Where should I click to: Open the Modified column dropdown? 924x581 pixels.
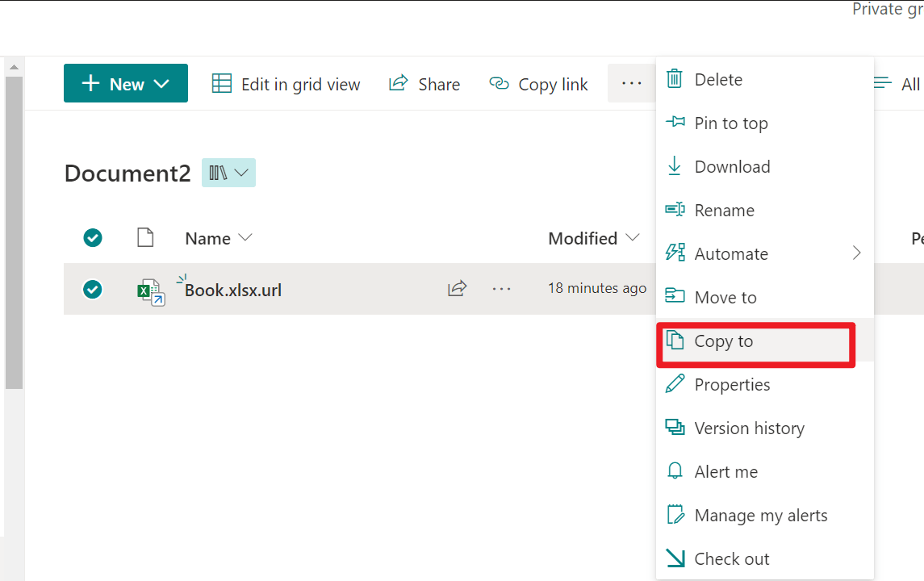[x=633, y=237]
